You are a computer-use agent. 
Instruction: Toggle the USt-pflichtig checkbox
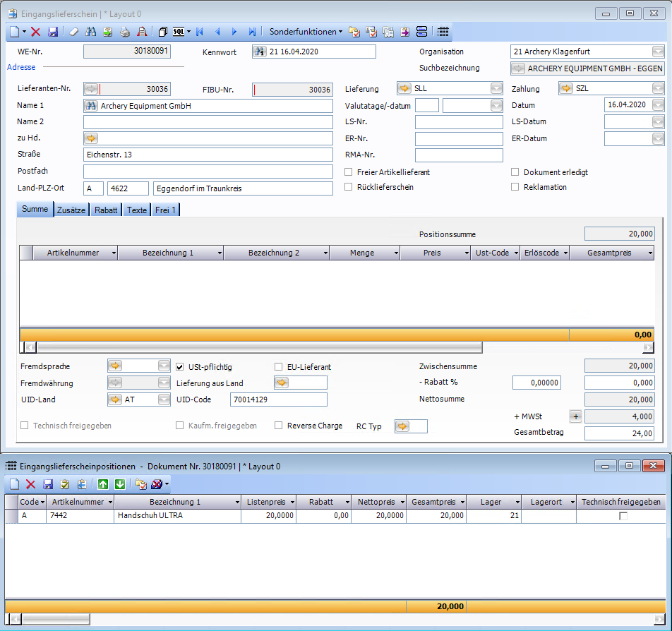[180, 367]
